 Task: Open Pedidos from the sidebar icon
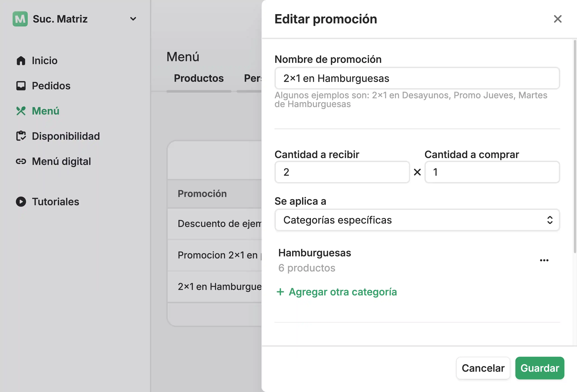pos(21,86)
